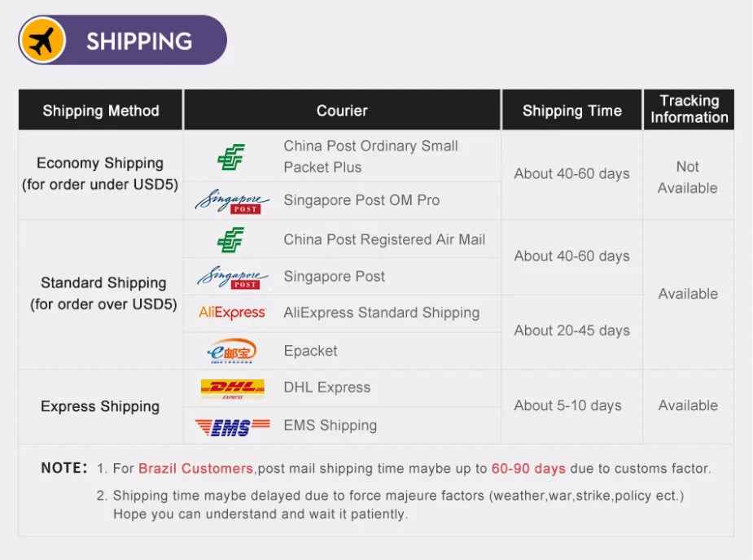Image resolution: width=753 pixels, height=560 pixels.
Task: Click the Epacket courier logo
Action: 232,351
